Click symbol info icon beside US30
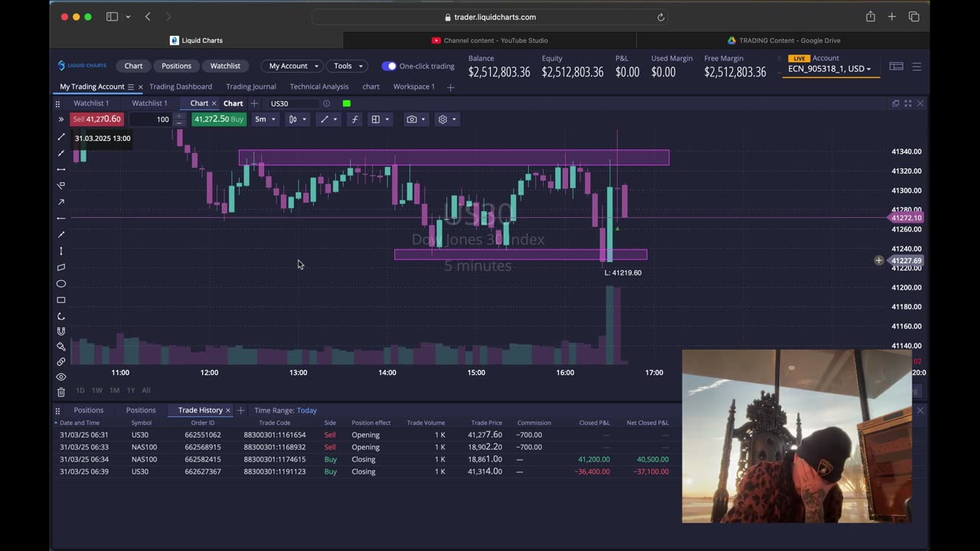 coord(326,103)
